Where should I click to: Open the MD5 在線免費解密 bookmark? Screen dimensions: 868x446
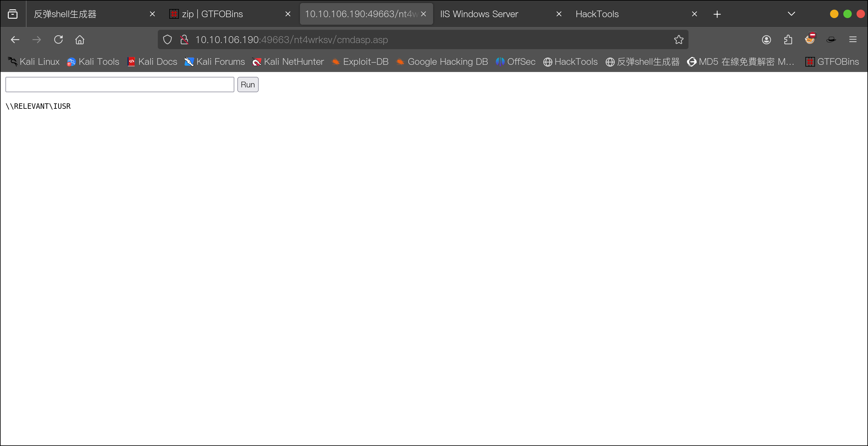(741, 62)
